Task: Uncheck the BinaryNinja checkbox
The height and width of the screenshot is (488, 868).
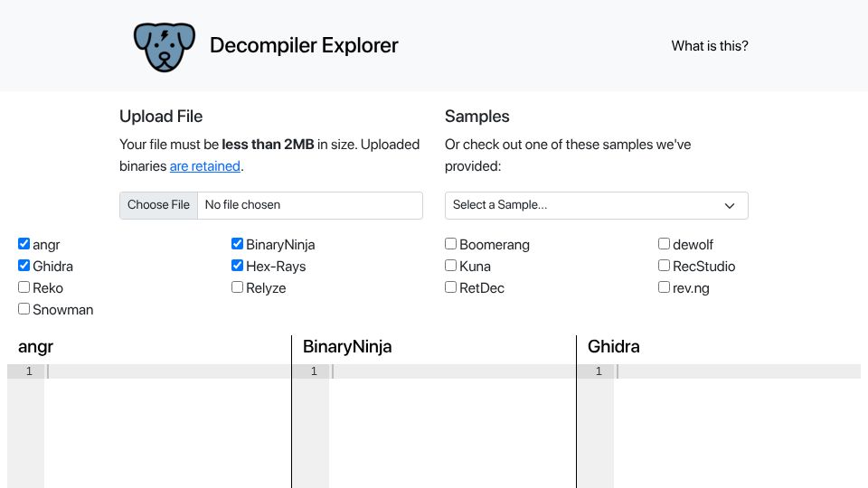Action: (x=237, y=244)
